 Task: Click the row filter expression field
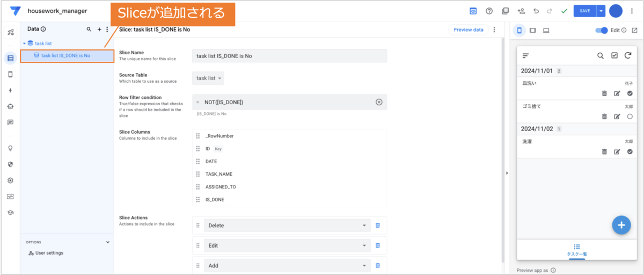point(289,102)
